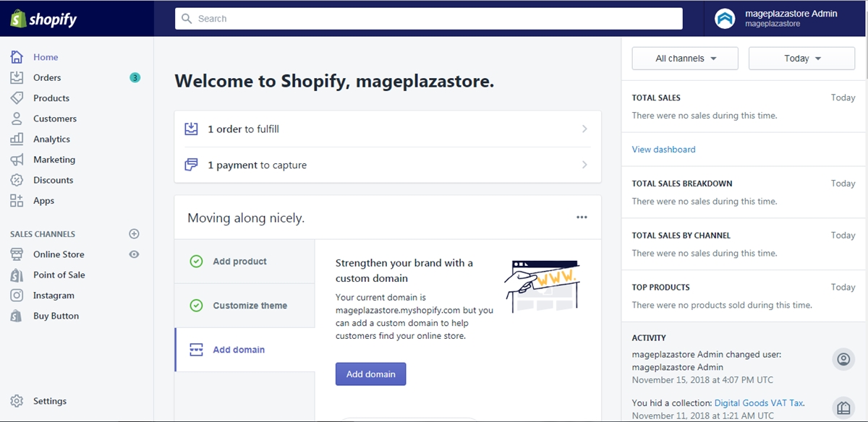Click the Settings gear icon
The width and height of the screenshot is (868, 422).
(x=17, y=401)
